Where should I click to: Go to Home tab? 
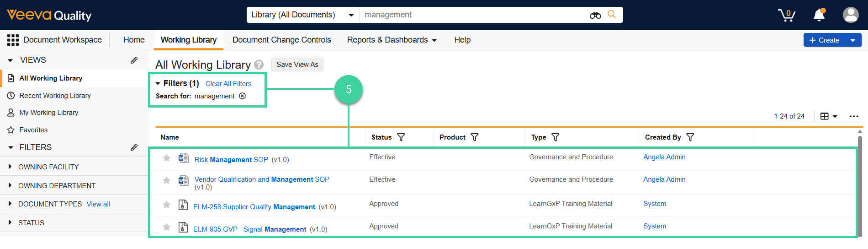click(x=134, y=40)
